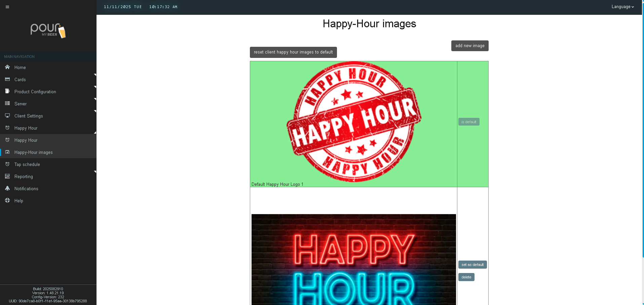644x305 pixels.
Task: Reset client happy hour images to default
Action: pyautogui.click(x=293, y=52)
